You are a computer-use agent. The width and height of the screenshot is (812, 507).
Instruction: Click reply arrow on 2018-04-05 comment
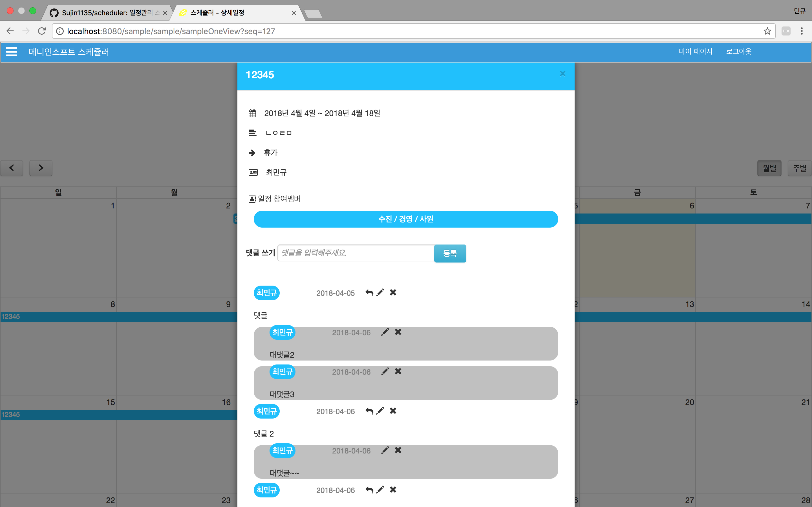[x=369, y=293]
